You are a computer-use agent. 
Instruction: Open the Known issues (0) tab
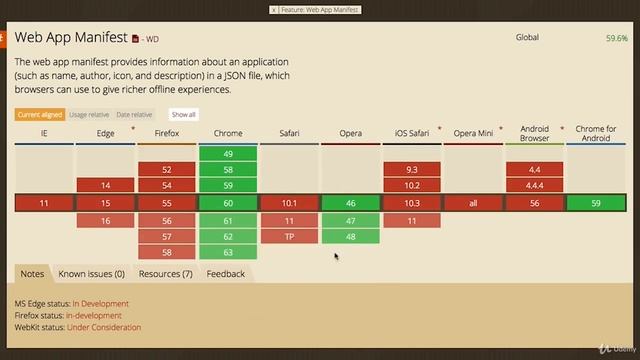[91, 274]
